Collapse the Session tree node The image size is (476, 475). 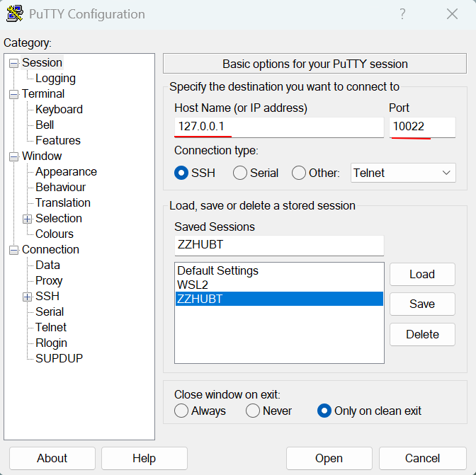click(x=13, y=64)
